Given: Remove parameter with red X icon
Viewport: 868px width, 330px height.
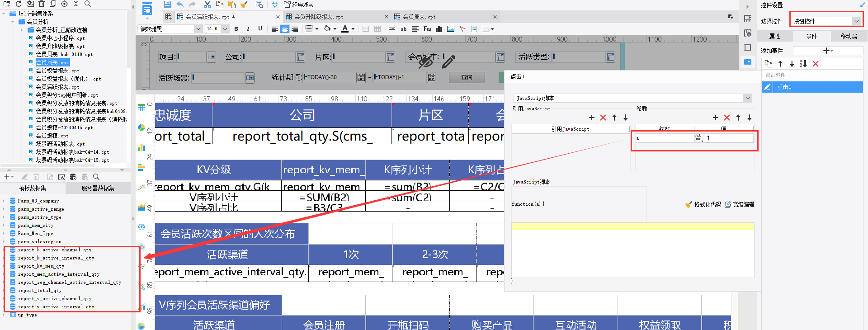Looking at the screenshot, I should pyautogui.click(x=727, y=118).
